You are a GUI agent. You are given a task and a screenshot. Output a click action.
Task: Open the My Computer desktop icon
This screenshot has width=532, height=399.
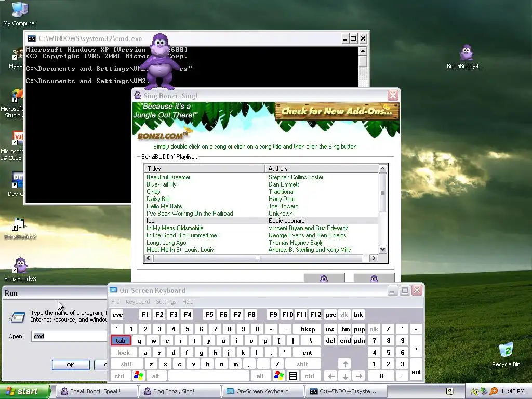(20, 14)
